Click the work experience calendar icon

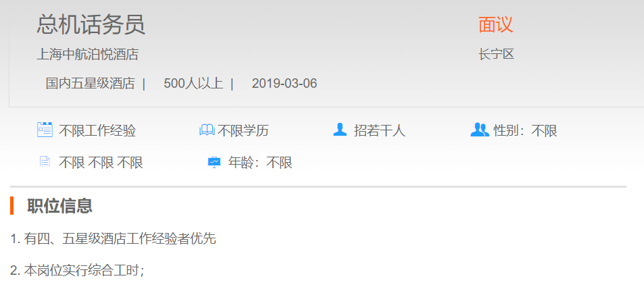click(45, 130)
